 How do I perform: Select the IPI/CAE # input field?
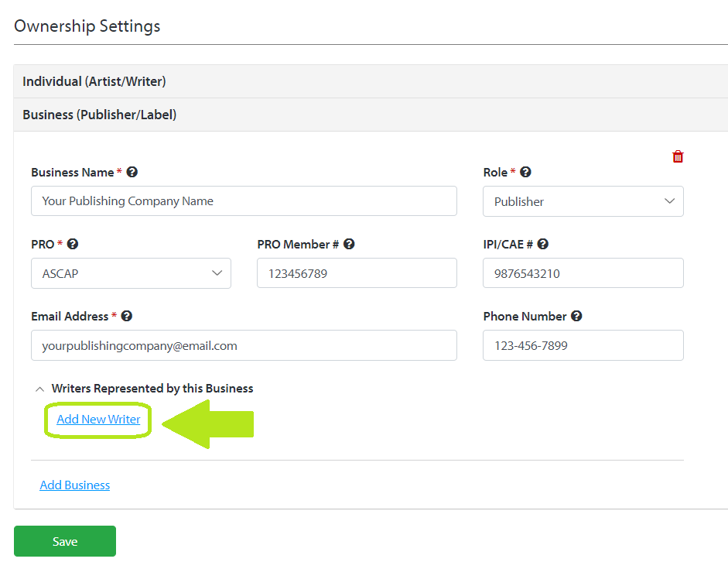pos(583,273)
